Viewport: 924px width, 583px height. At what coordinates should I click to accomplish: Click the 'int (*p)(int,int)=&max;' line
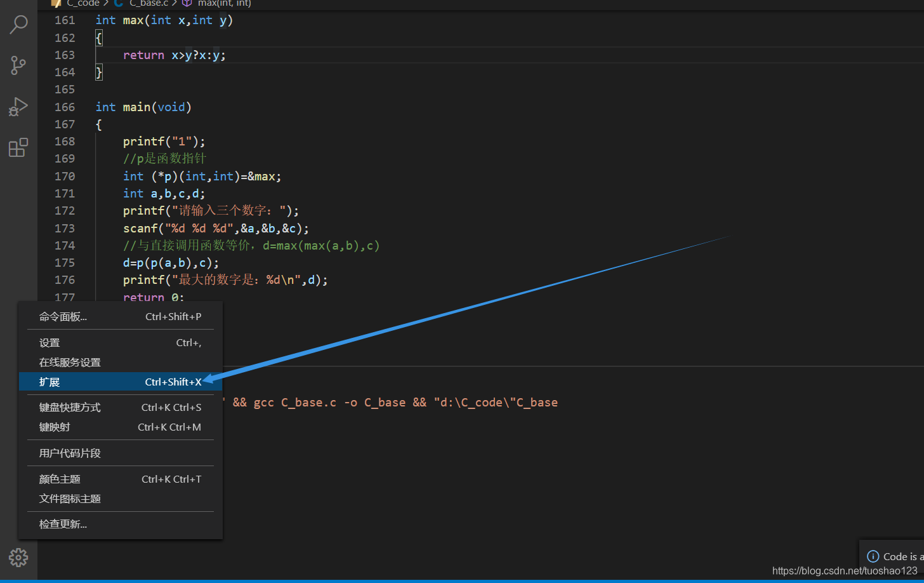coord(202,176)
